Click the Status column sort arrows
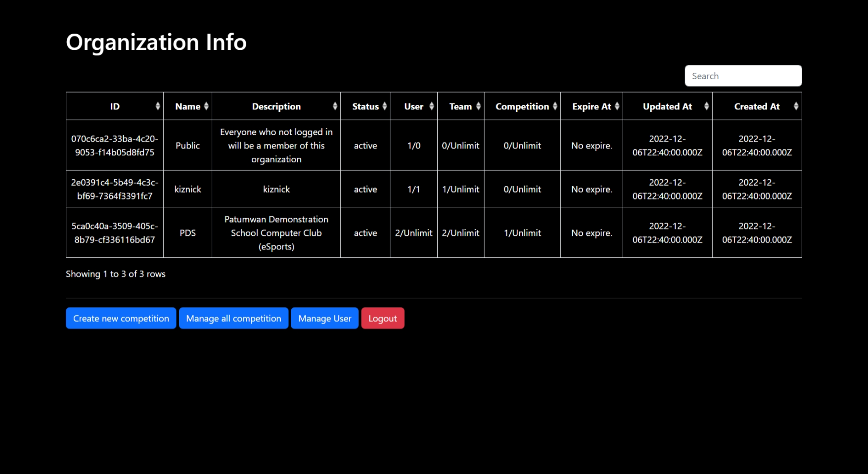This screenshot has width=868, height=474. pyautogui.click(x=384, y=106)
